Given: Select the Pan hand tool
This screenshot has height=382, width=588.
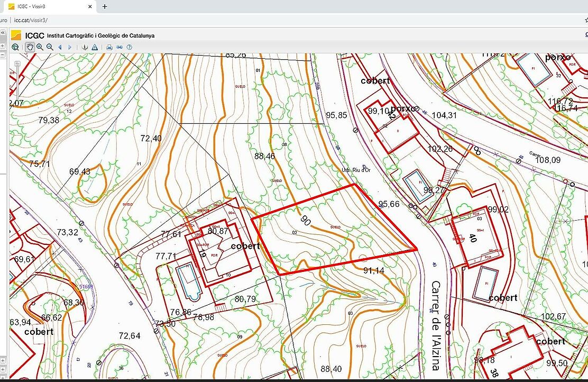Looking at the screenshot, I should tap(30, 47).
